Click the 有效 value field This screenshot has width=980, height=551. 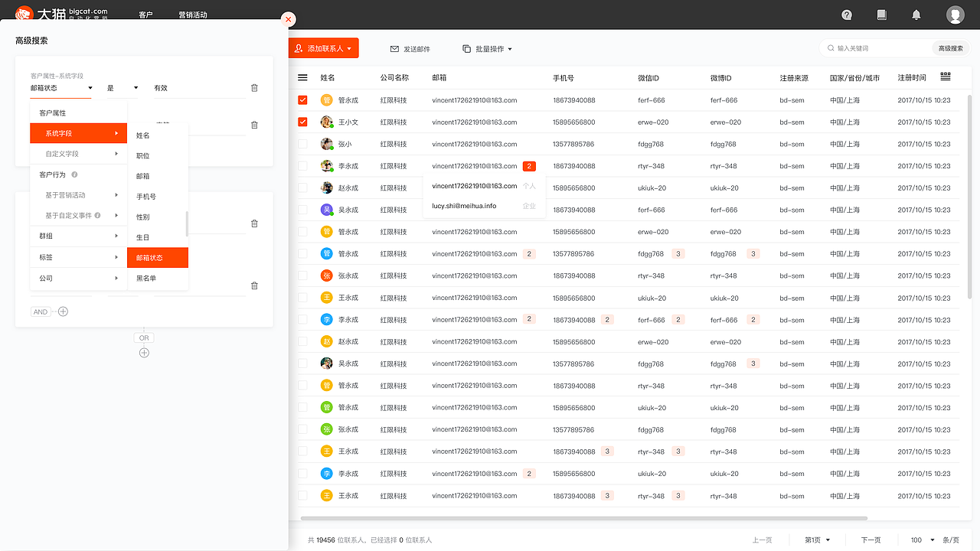[199, 88]
